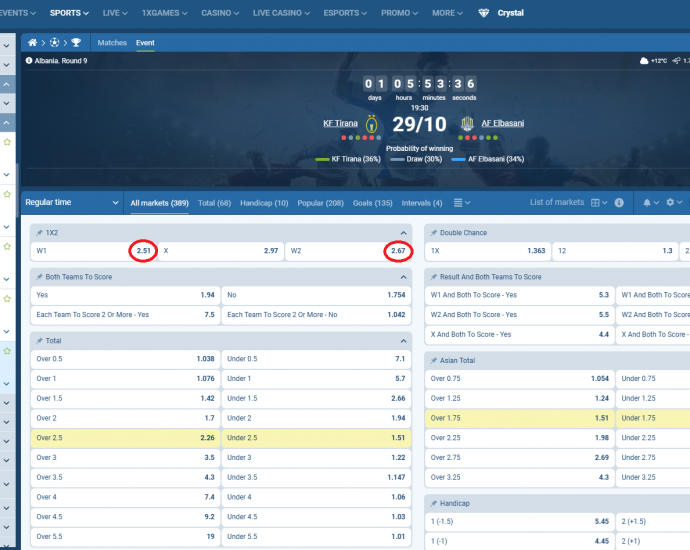This screenshot has height=550, width=690.
Task: Select Both Teams To Score Yes 1.94
Action: click(x=125, y=295)
